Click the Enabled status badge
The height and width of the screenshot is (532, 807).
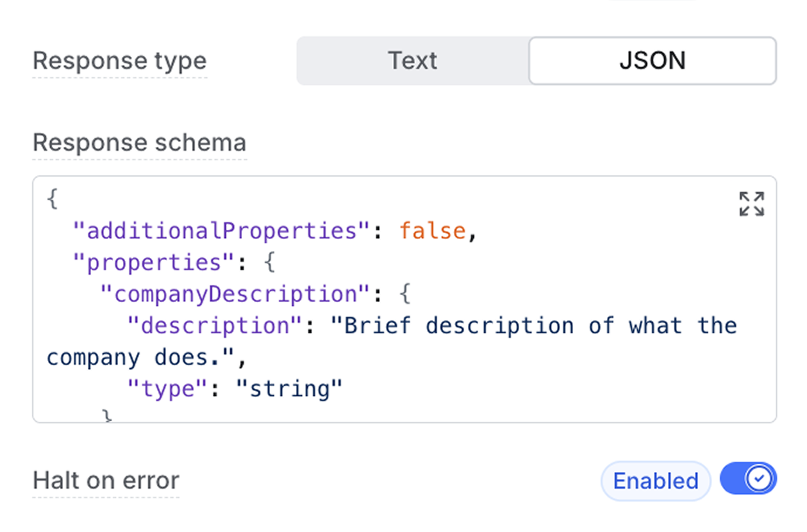click(x=655, y=481)
